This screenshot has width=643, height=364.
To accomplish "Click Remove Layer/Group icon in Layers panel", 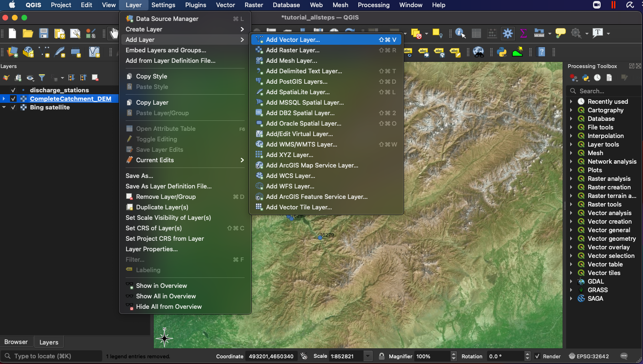I will click(x=95, y=78).
